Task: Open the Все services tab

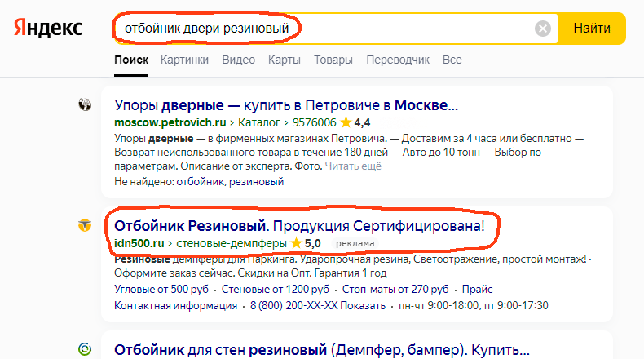Action: (452, 60)
